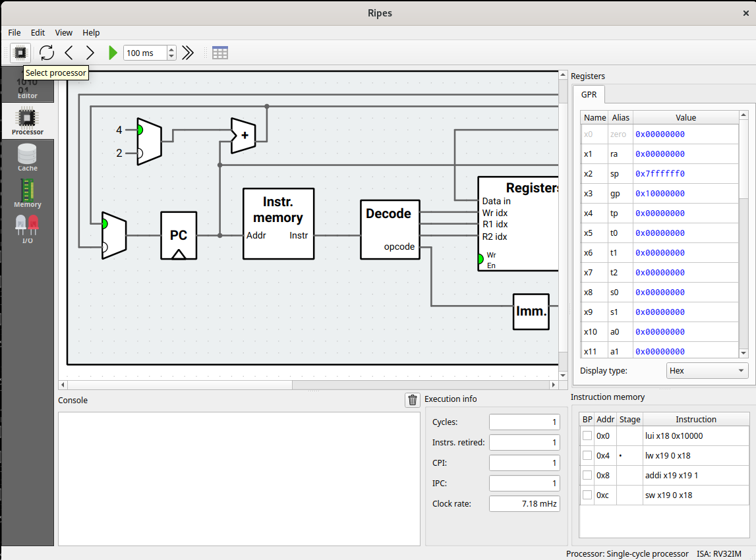
Task: Increase the clock interval spinner
Action: pyautogui.click(x=171, y=49)
